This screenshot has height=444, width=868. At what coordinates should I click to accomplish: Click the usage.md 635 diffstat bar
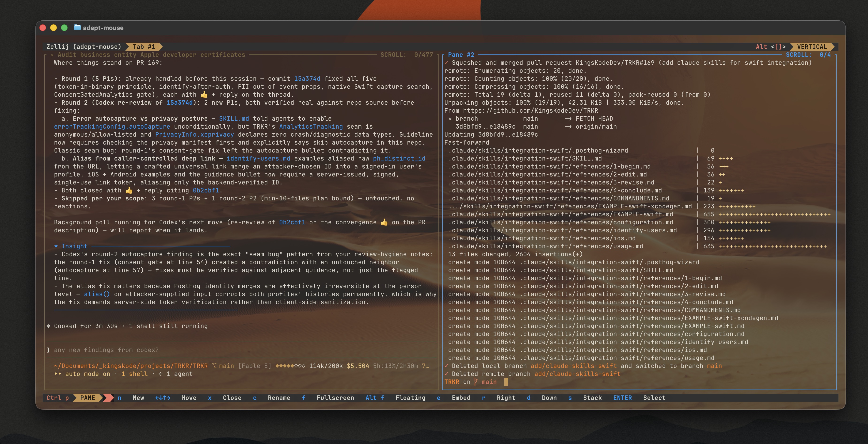tap(772, 246)
